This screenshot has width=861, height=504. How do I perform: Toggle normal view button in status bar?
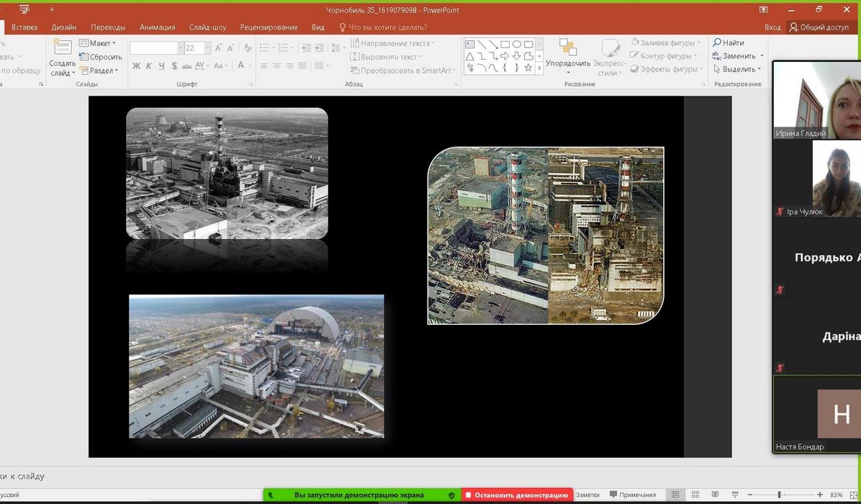coord(675,495)
